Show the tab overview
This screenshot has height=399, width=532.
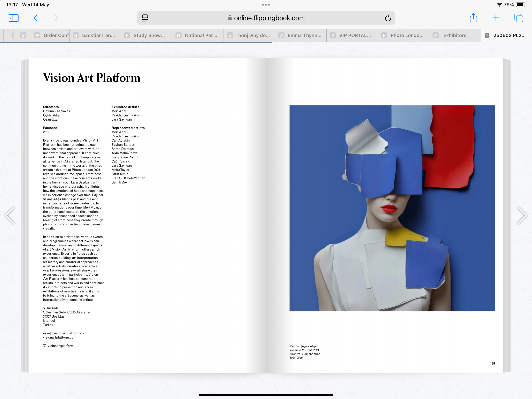[519, 18]
